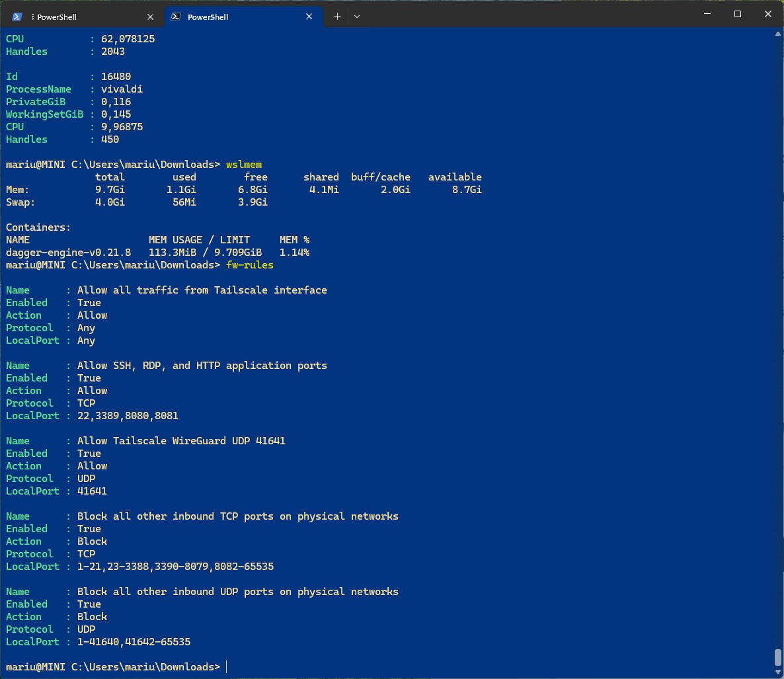Image resolution: width=784 pixels, height=679 pixels.
Task: Click CPU value 9,96875
Action: 122,126
